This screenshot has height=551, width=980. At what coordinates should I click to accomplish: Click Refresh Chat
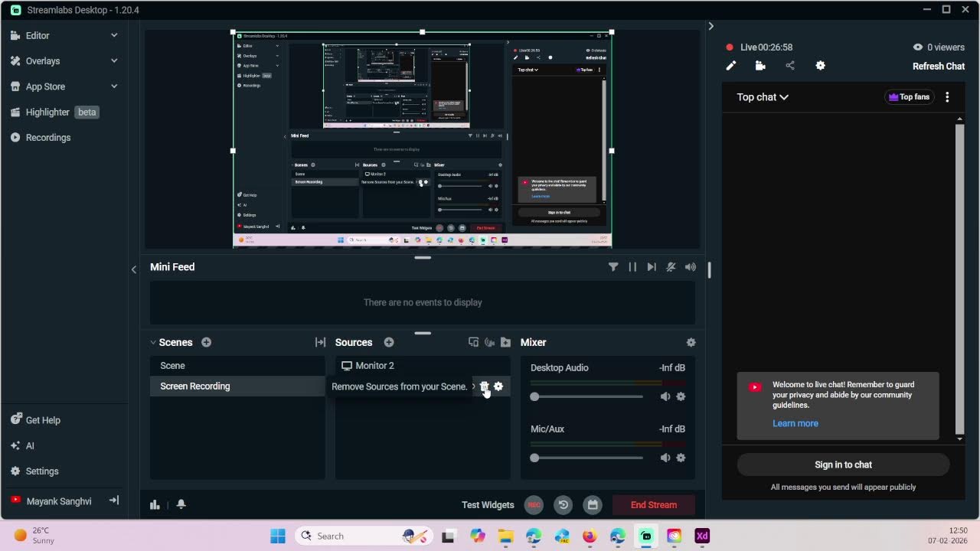click(x=939, y=67)
